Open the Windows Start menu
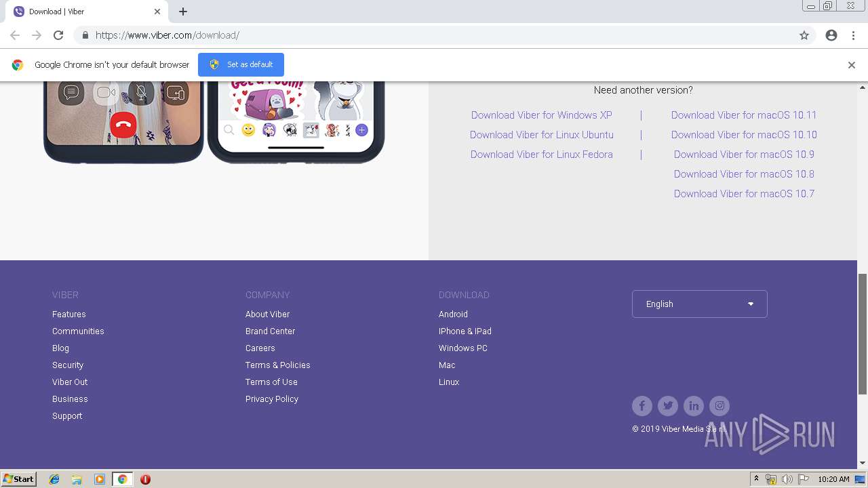The image size is (868, 488). click(18, 479)
